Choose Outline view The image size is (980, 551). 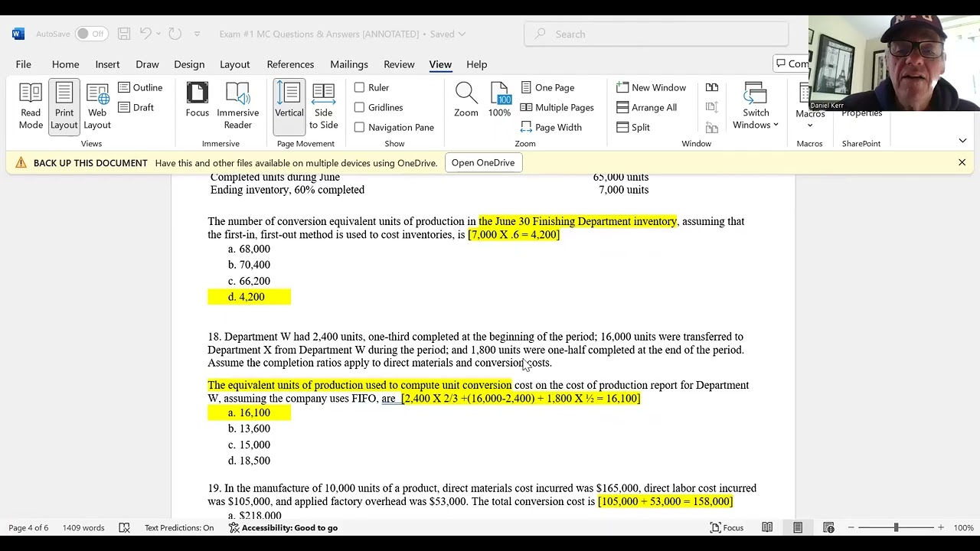coord(140,87)
